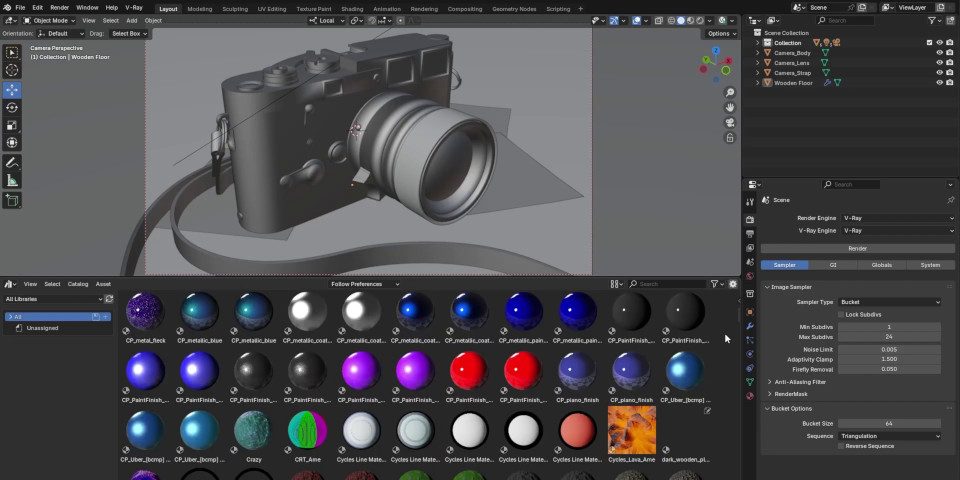Click the Render button

point(858,249)
